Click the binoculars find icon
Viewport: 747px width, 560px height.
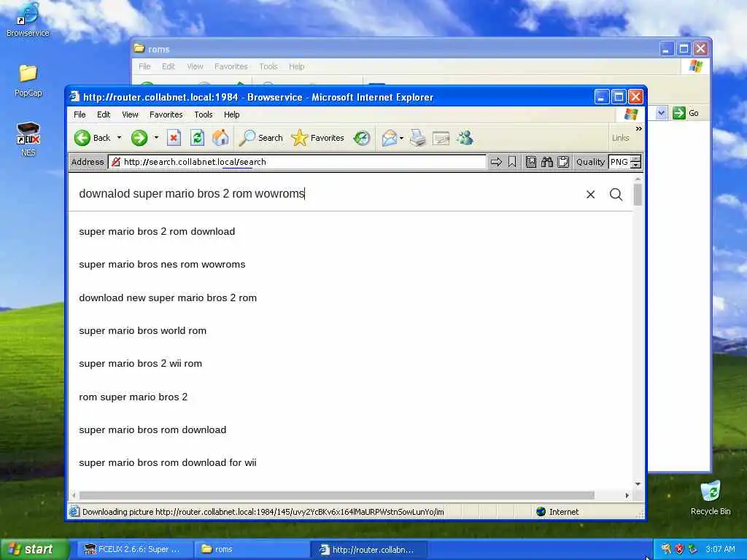coord(547,162)
